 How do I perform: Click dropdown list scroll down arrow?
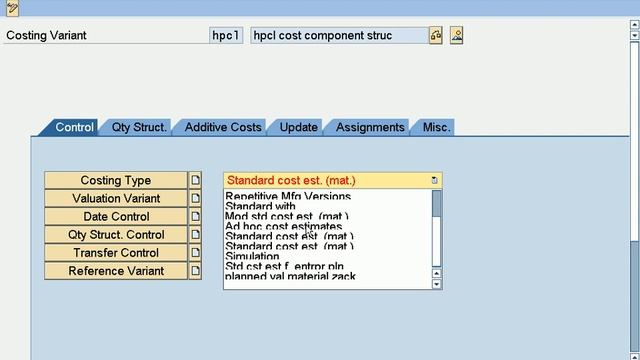coord(436,284)
